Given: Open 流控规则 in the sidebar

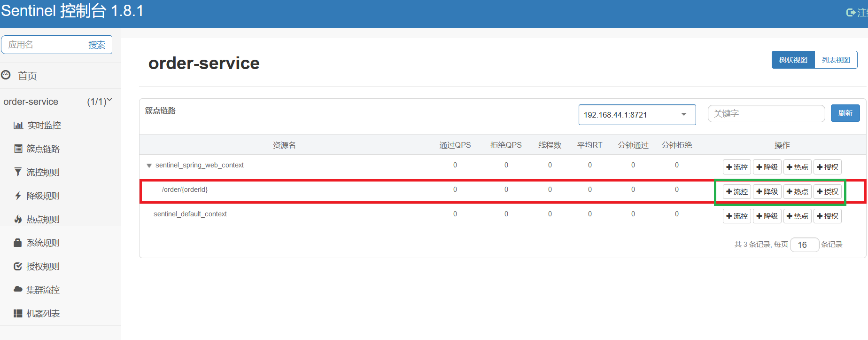Looking at the screenshot, I should pyautogui.click(x=43, y=172).
